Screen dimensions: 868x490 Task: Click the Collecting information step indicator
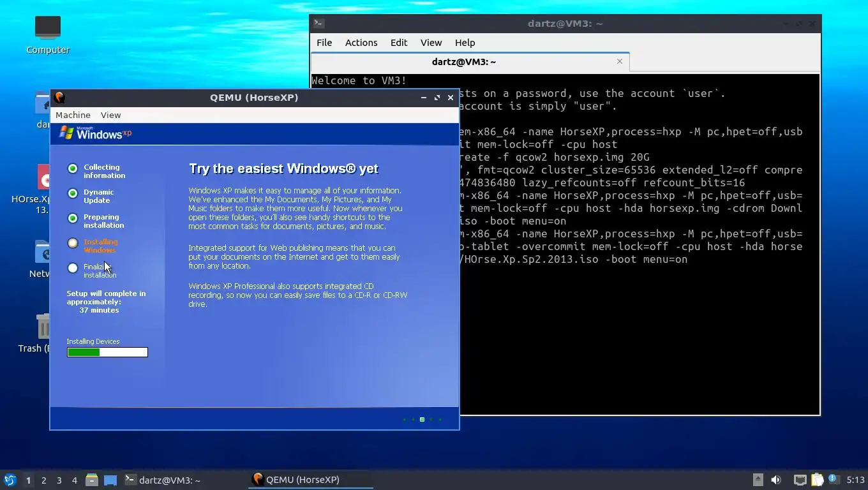tap(73, 168)
